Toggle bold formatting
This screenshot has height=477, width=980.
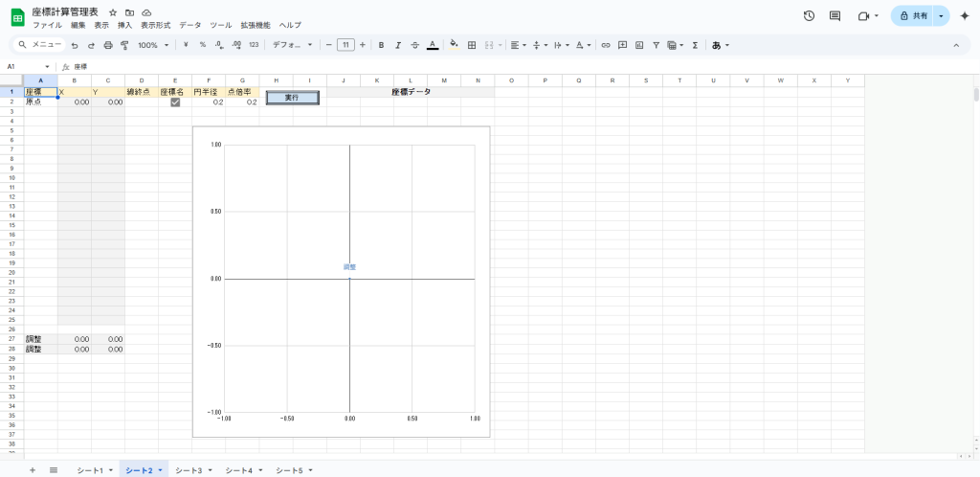[381, 45]
